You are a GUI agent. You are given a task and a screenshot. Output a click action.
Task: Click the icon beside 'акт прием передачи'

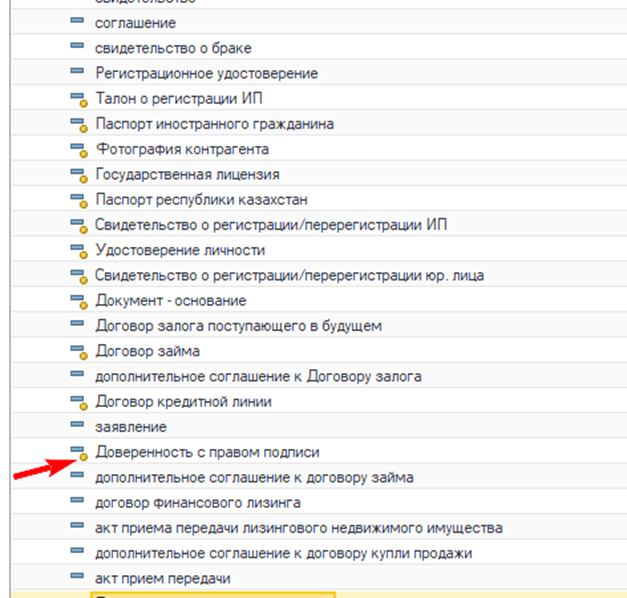[x=77, y=575]
